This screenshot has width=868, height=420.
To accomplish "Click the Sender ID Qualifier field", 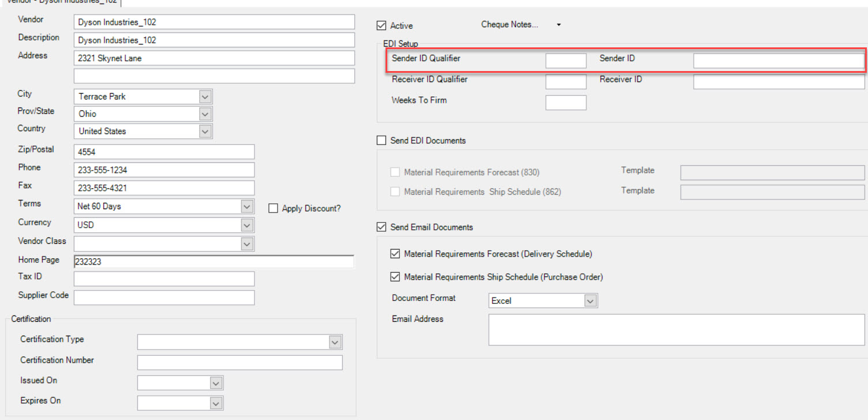I will [x=566, y=61].
